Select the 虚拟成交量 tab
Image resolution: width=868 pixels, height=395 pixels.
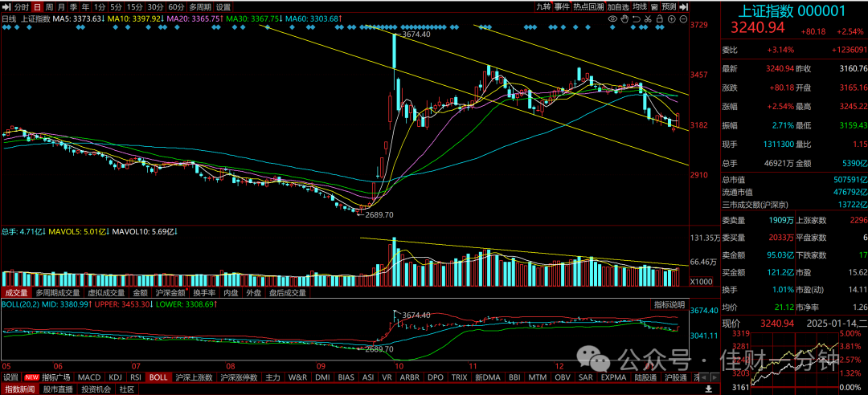[106, 293]
